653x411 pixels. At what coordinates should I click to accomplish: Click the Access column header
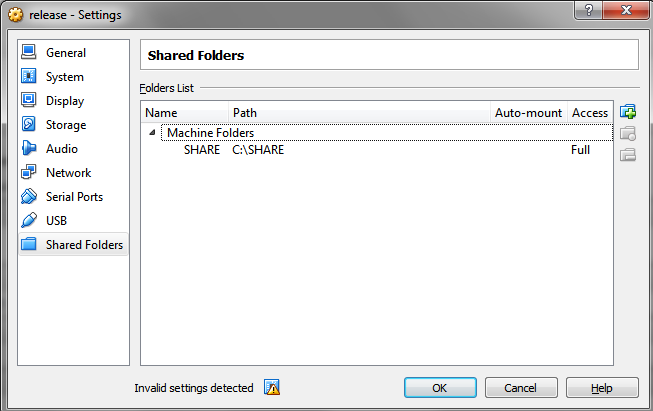[590, 112]
